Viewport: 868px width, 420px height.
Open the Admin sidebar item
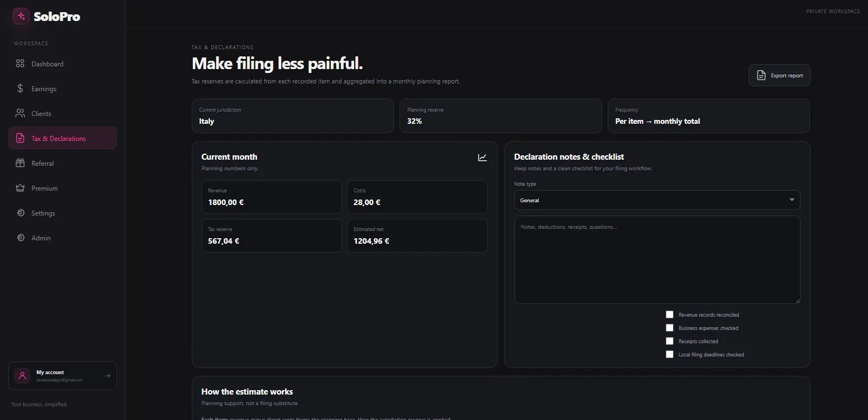tap(62, 238)
